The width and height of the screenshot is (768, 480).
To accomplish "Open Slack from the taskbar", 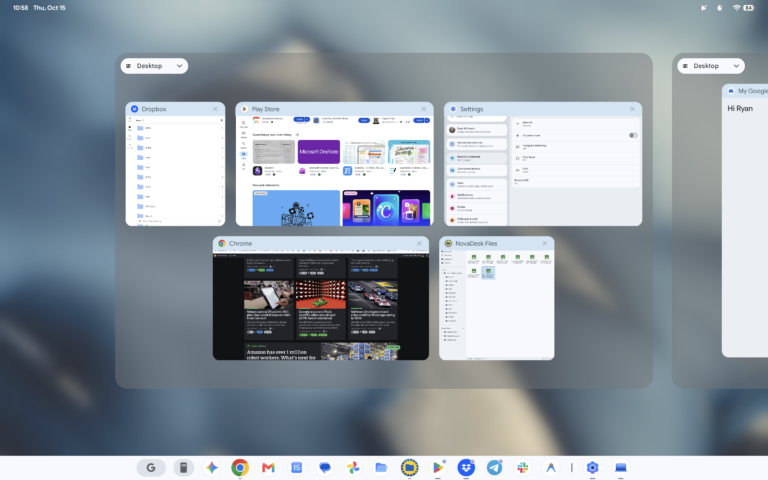I will tap(523, 468).
